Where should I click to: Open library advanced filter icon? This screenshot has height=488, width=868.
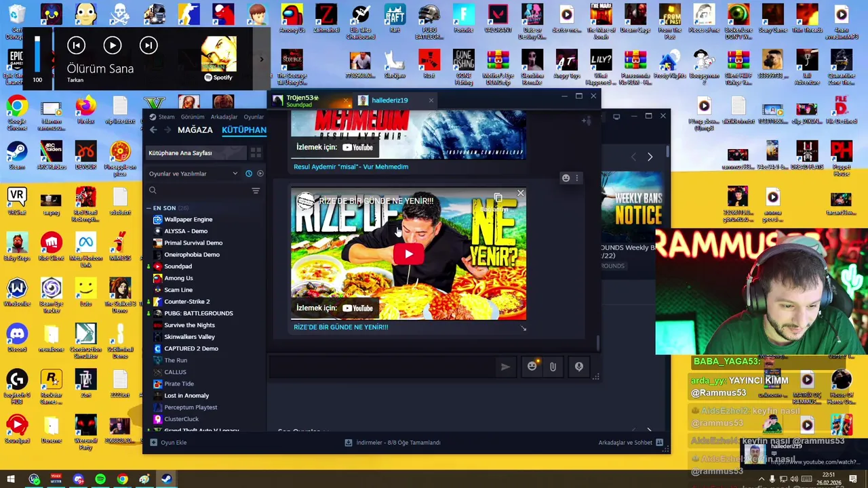pyautogui.click(x=256, y=191)
